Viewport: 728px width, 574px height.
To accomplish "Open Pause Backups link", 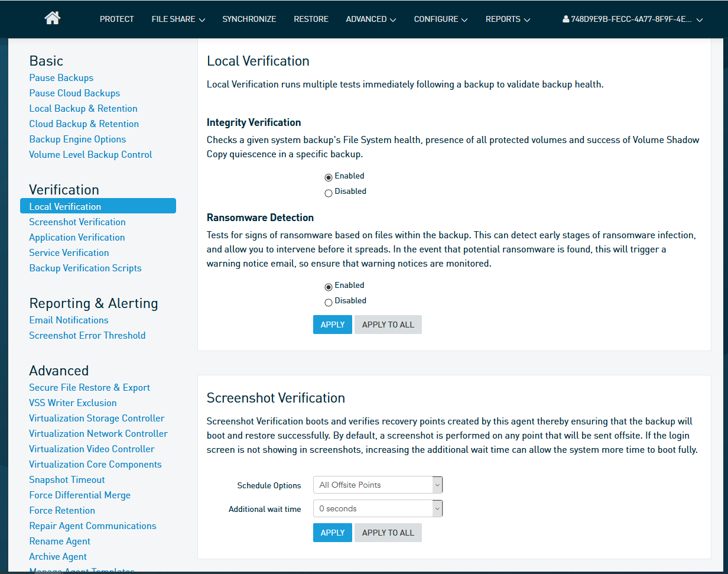I will pos(61,77).
